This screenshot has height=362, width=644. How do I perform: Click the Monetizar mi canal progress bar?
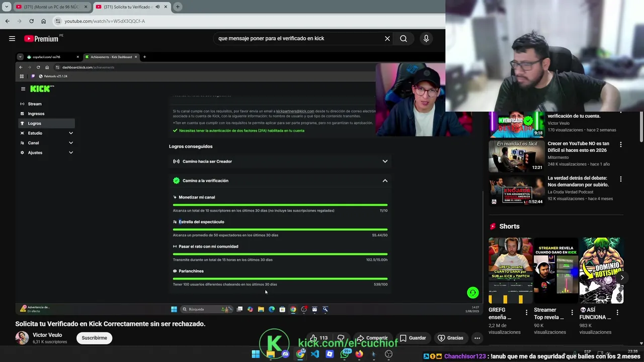click(x=280, y=205)
